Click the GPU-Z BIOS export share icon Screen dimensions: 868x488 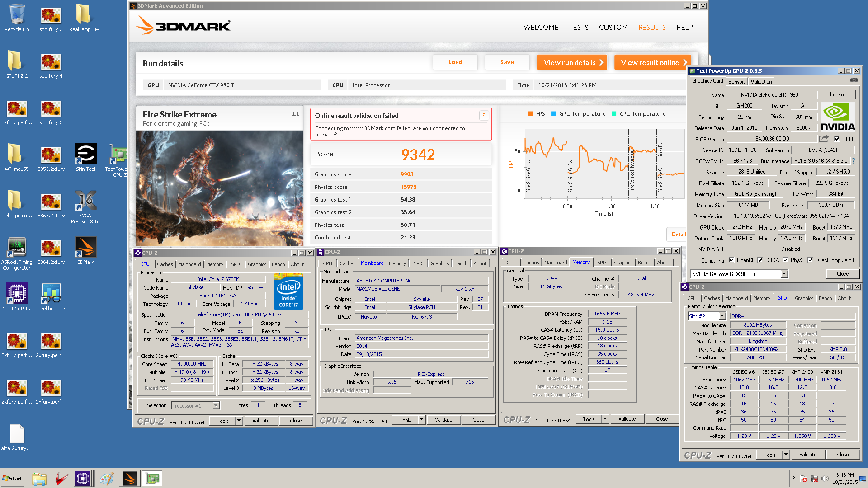(824, 139)
